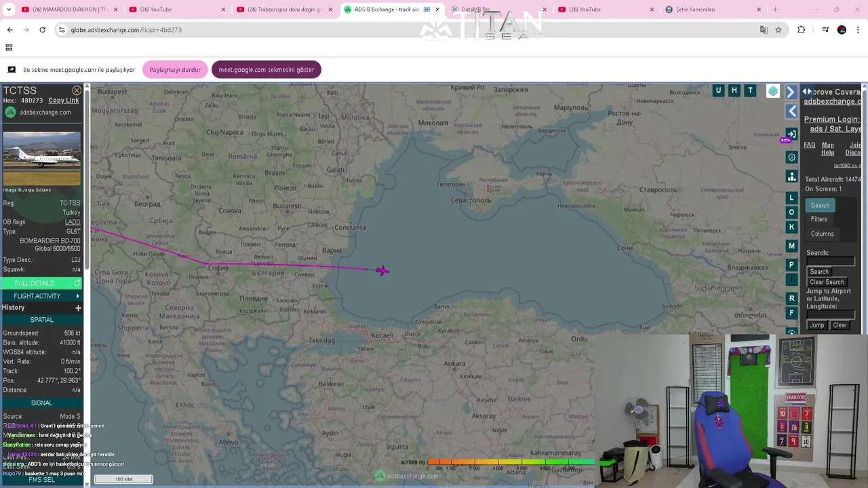The height and width of the screenshot is (488, 868).
Task: Click the Search button below input
Action: (819, 272)
